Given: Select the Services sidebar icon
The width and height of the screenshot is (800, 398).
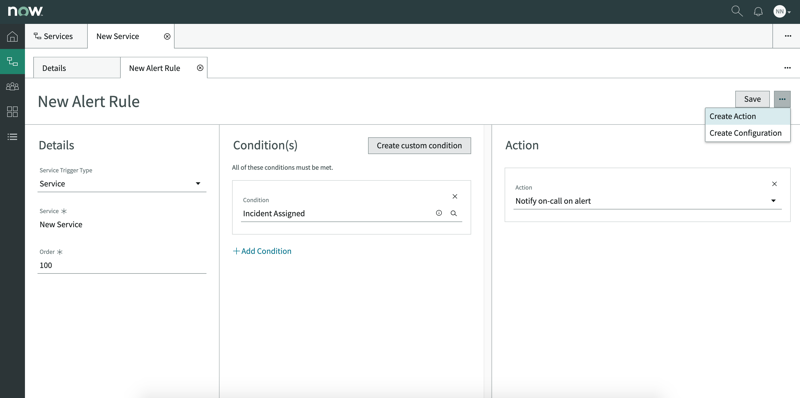Looking at the screenshot, I should 12,62.
